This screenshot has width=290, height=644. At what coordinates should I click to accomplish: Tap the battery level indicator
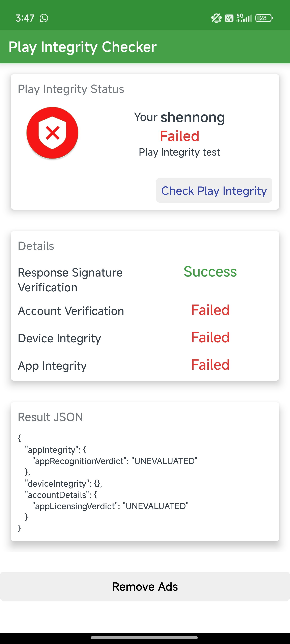point(264,18)
